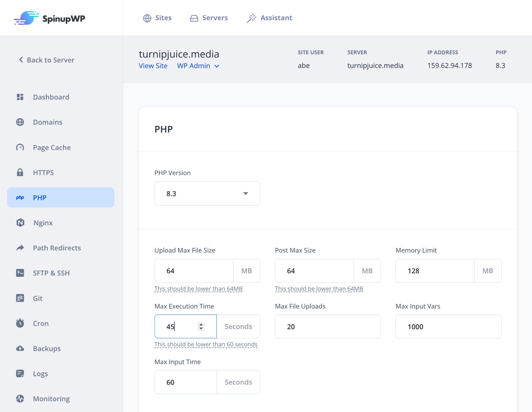
Task: Expand the WP Admin menu
Action: tap(198, 66)
